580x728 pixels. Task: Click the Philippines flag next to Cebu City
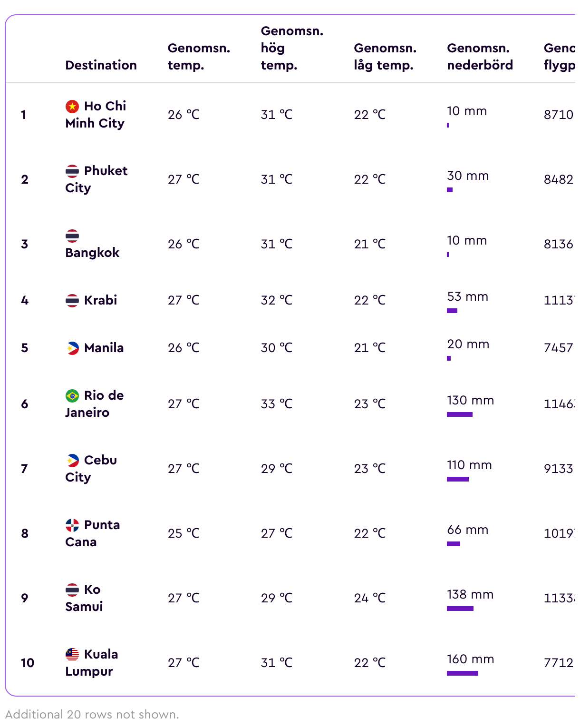[72, 460]
